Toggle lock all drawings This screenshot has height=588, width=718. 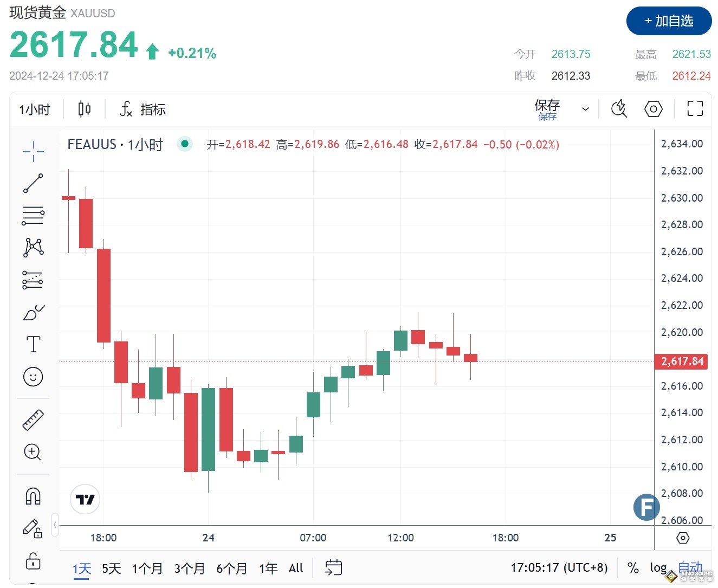[x=33, y=563]
